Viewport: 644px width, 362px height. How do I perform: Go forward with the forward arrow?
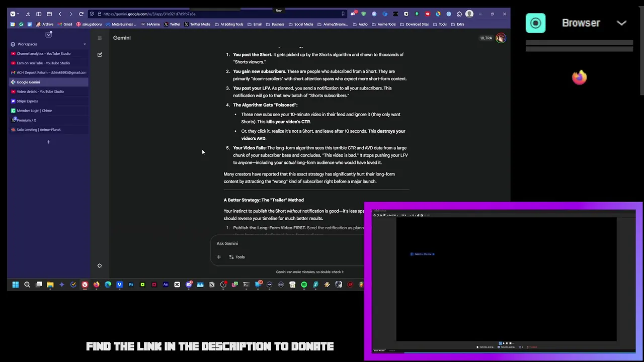[70, 14]
